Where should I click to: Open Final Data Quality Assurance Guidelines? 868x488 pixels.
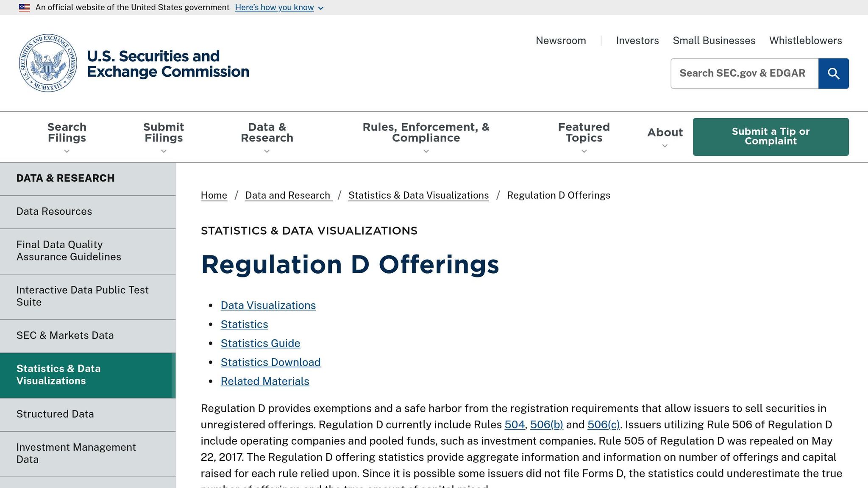pyautogui.click(x=68, y=250)
